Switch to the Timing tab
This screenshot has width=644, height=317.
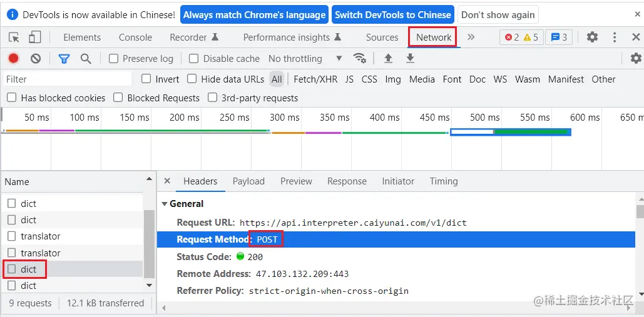click(x=444, y=181)
